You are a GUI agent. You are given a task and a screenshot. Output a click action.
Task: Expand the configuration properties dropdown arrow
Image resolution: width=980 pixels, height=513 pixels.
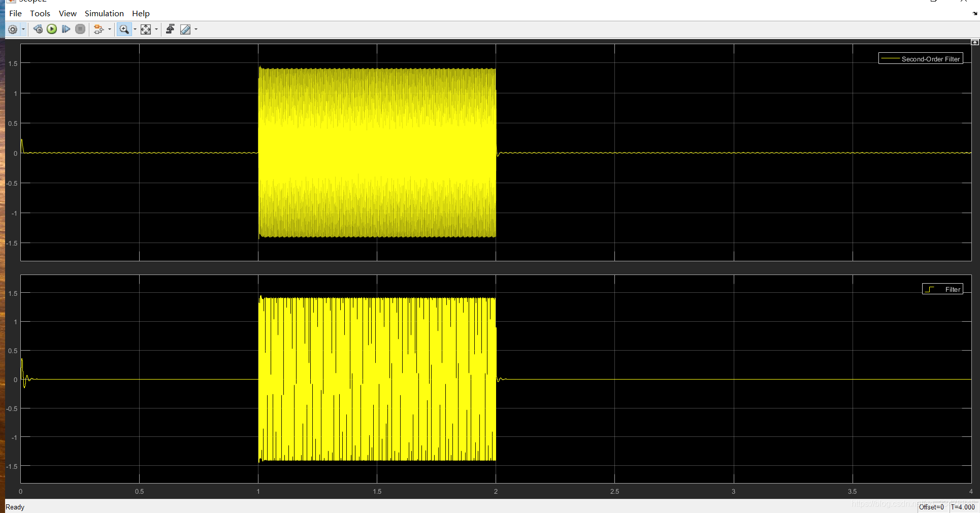[23, 29]
